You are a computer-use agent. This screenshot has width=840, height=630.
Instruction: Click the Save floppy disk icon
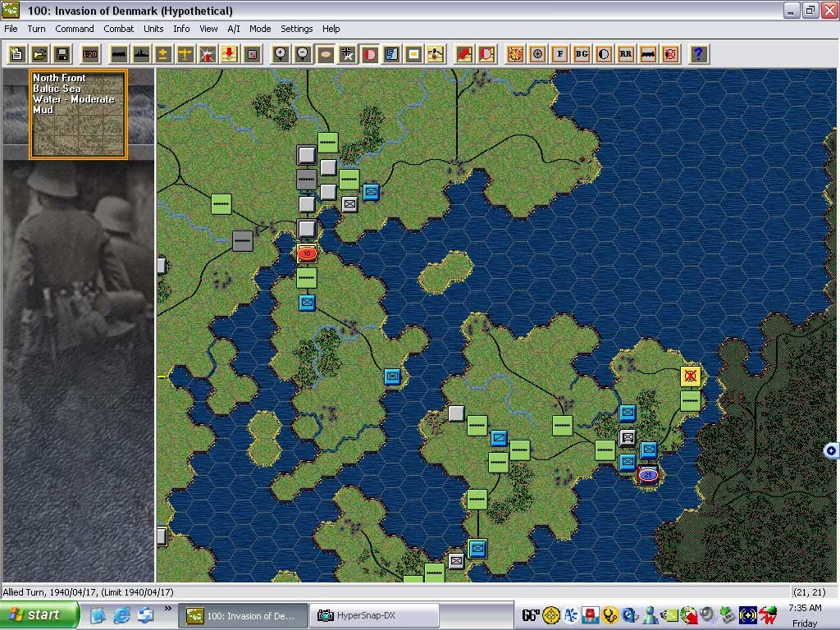tap(62, 54)
